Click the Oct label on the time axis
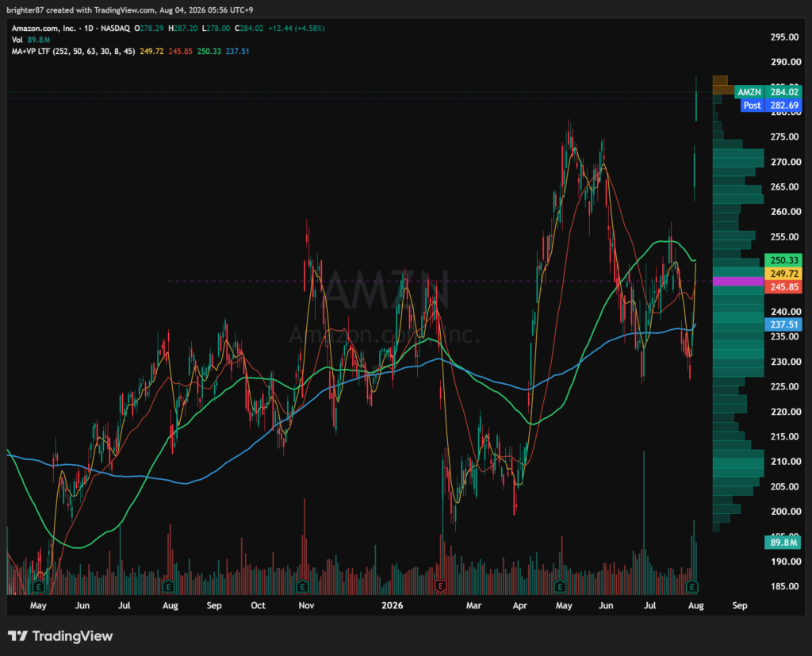The width and height of the screenshot is (812, 656). point(258,605)
